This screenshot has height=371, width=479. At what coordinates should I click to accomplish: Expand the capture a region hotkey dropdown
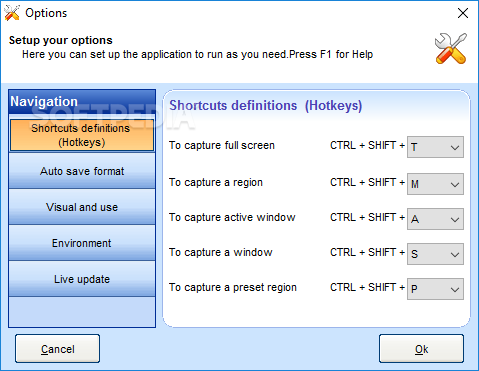pyautogui.click(x=435, y=184)
